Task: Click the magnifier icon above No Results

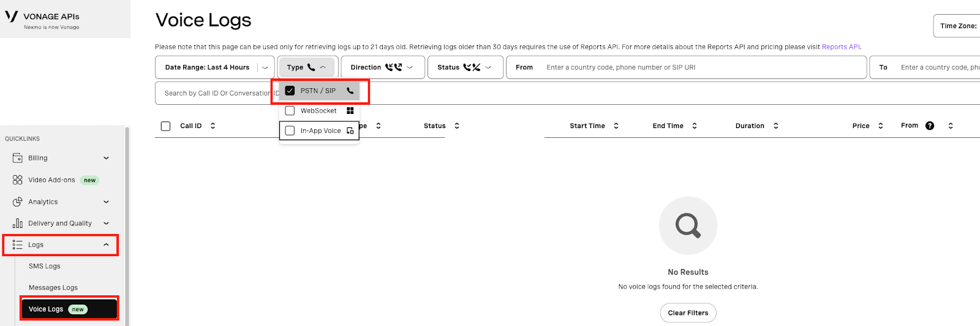Action: pyautogui.click(x=688, y=226)
